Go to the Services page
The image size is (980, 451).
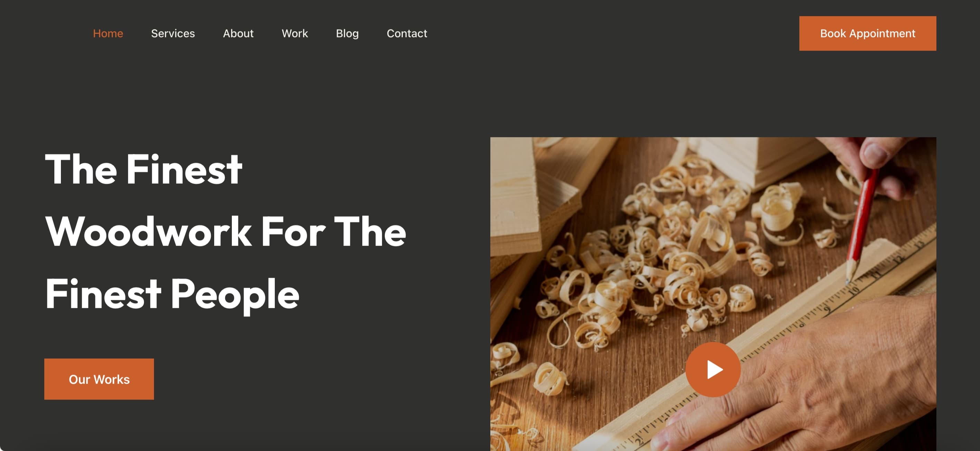[x=173, y=34]
